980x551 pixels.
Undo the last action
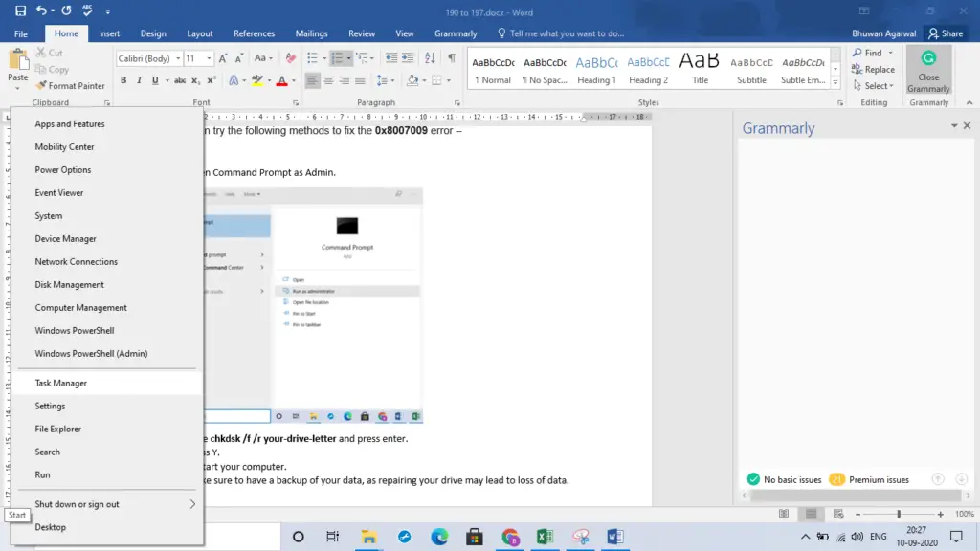[41, 11]
